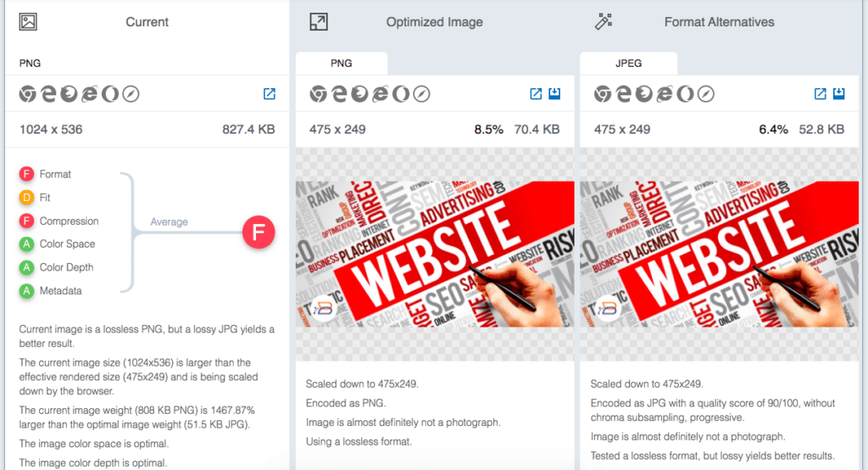This screenshot has width=868, height=470.
Task: Click the JPEG alternative preview thumbnail
Action: click(719, 254)
